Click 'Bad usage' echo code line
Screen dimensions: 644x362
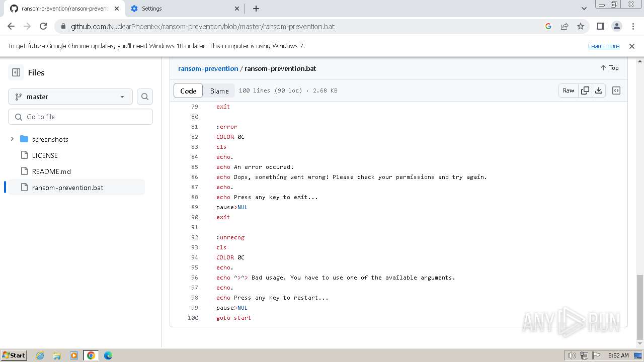[x=336, y=278]
